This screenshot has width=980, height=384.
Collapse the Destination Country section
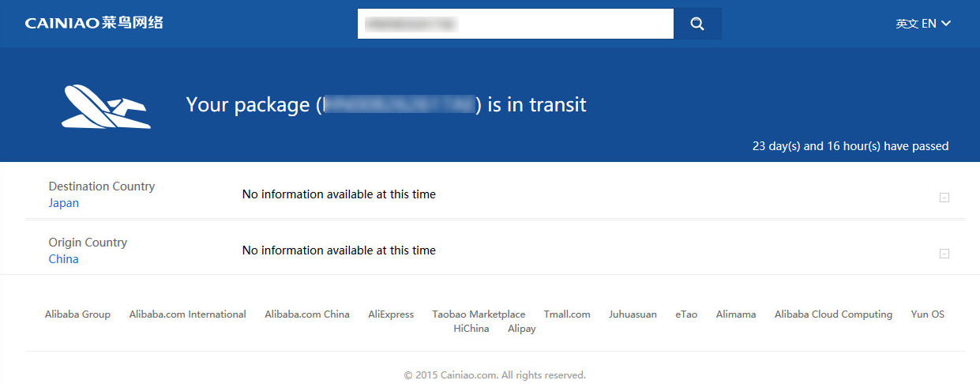point(944,198)
